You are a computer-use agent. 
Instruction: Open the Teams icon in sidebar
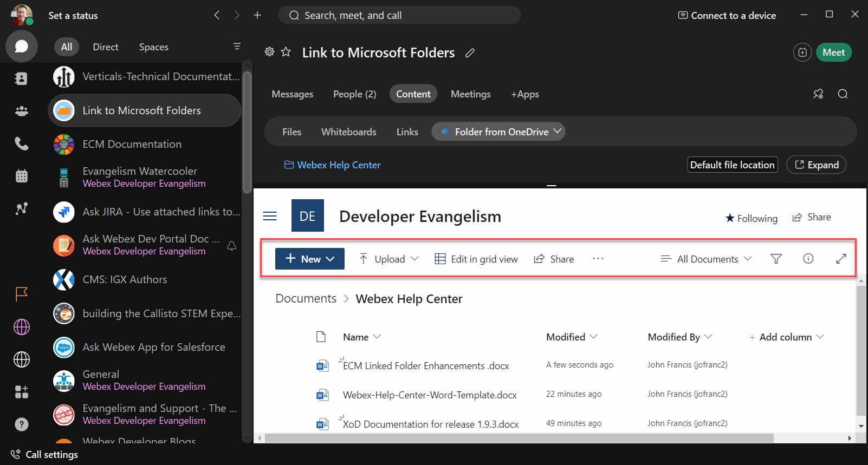(x=21, y=111)
